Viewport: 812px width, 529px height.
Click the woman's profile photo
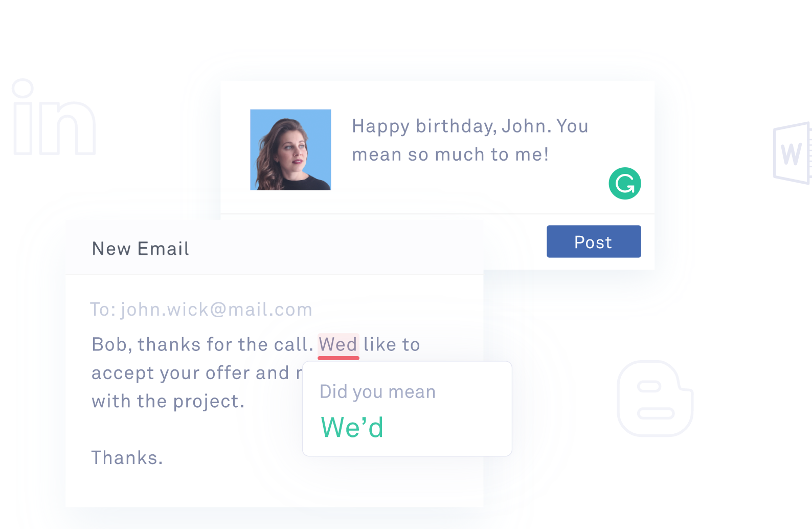290,150
